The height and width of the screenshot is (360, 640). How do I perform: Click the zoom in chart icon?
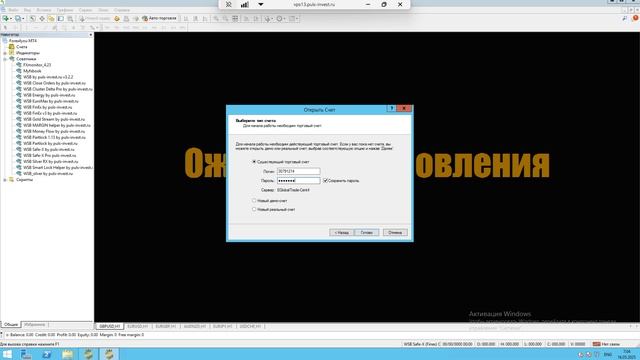(x=216, y=18)
